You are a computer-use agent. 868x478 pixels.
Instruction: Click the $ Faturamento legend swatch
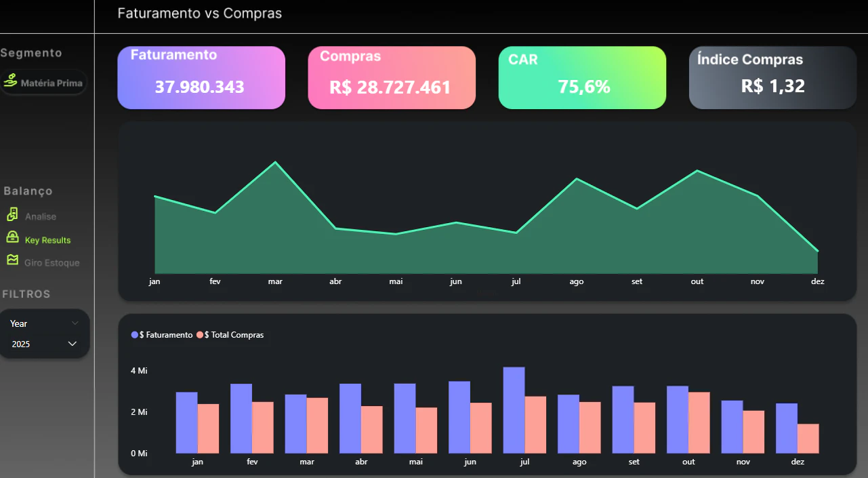(x=135, y=335)
